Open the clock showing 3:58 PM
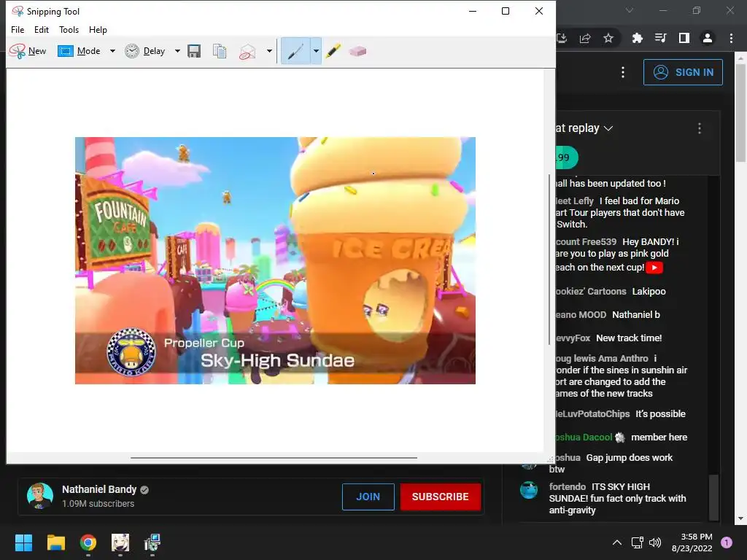 pos(692,542)
